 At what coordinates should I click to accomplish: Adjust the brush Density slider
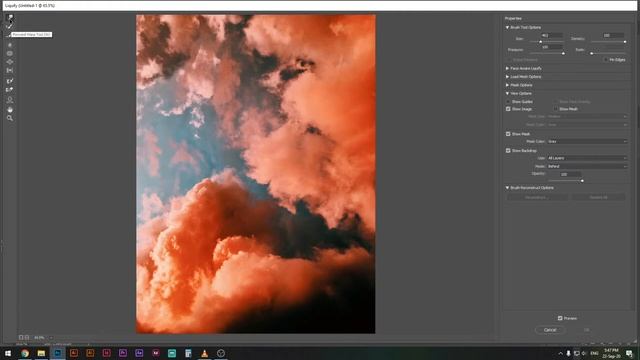tap(625, 42)
